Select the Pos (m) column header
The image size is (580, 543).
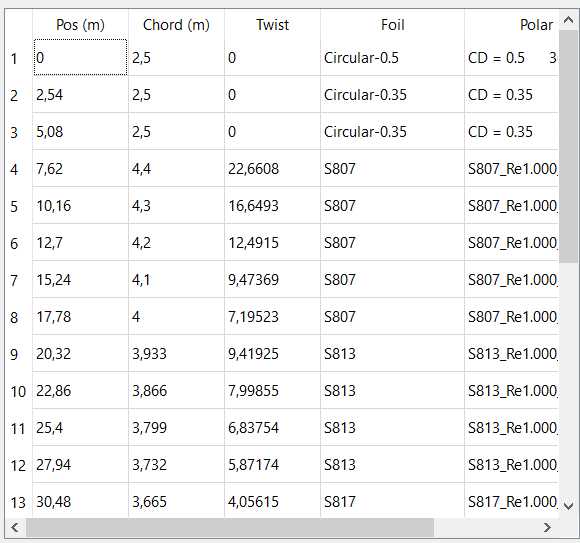point(80,24)
